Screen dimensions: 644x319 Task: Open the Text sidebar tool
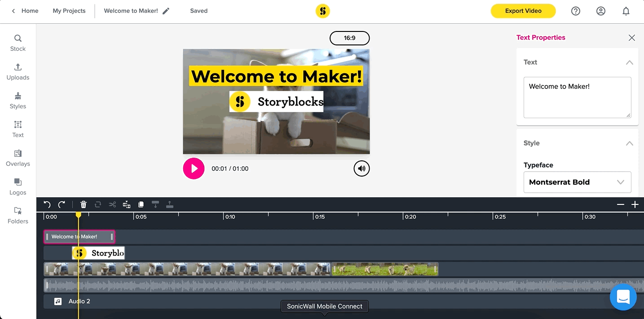pyautogui.click(x=18, y=129)
